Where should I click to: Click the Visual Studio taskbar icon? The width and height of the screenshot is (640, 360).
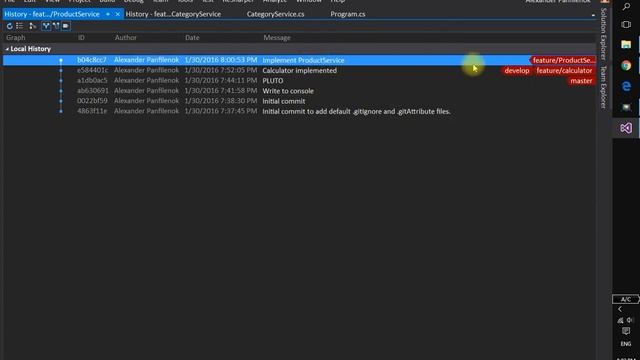[x=626, y=128]
